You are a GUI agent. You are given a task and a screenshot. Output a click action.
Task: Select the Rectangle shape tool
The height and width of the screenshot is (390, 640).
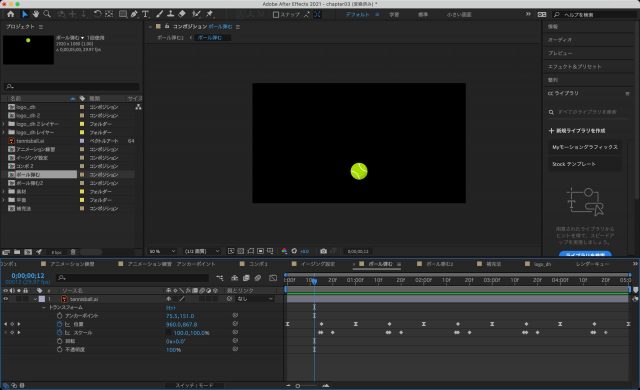[x=122, y=14]
